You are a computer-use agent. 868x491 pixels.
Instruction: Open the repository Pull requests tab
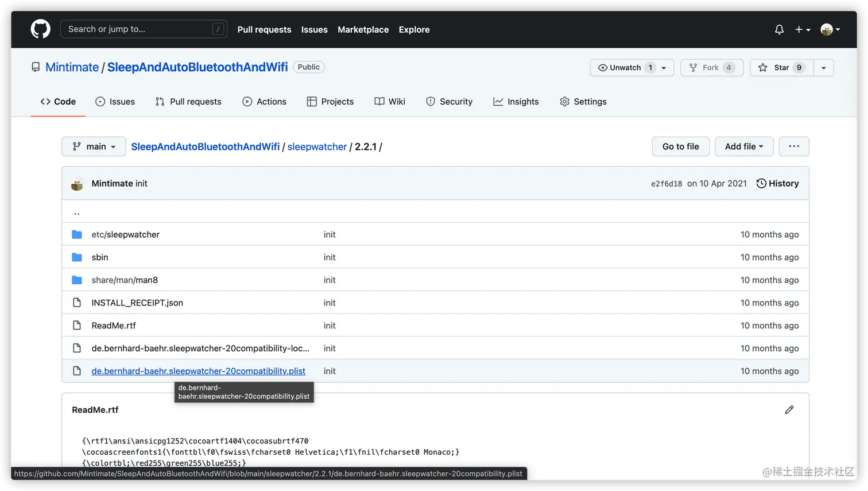188,102
